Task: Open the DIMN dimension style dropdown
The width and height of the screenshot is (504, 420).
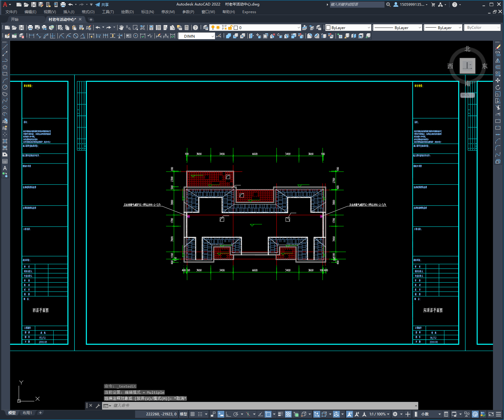Action: coord(213,36)
